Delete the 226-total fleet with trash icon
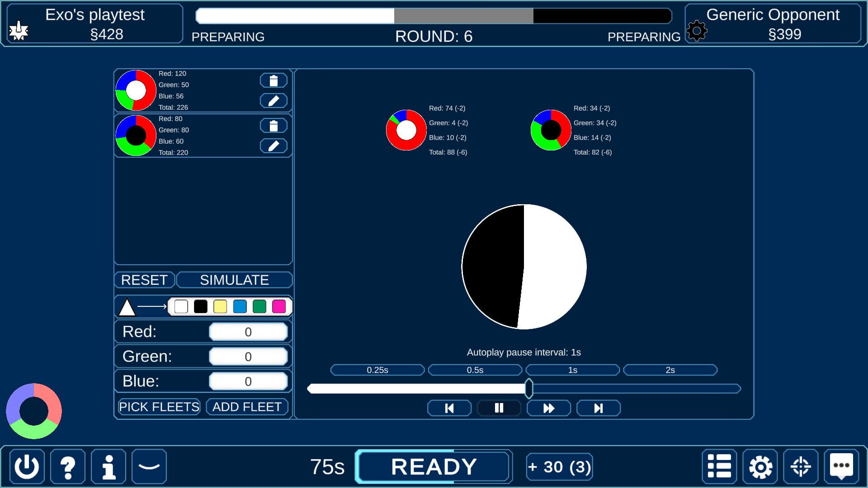Image resolution: width=868 pixels, height=488 pixels. (274, 80)
